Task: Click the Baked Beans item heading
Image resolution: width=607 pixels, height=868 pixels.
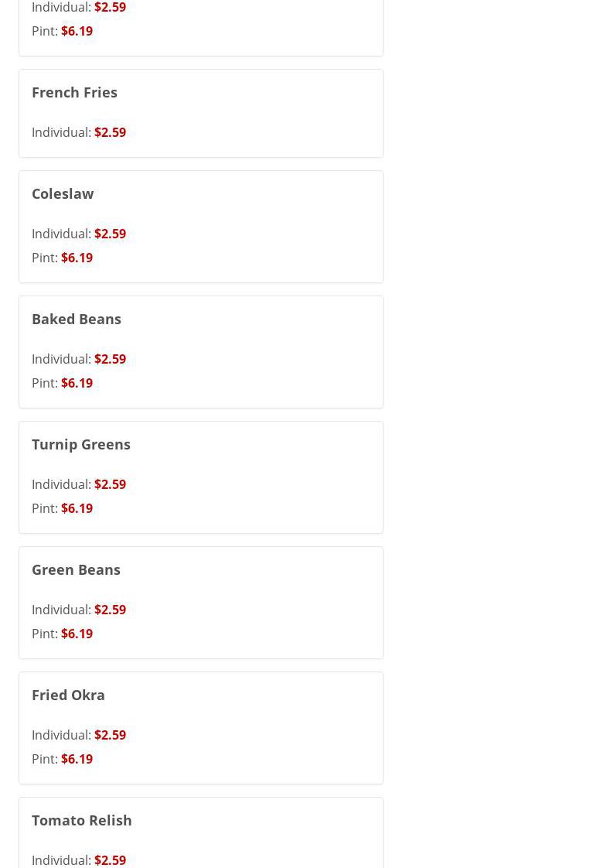Action: [76, 319]
